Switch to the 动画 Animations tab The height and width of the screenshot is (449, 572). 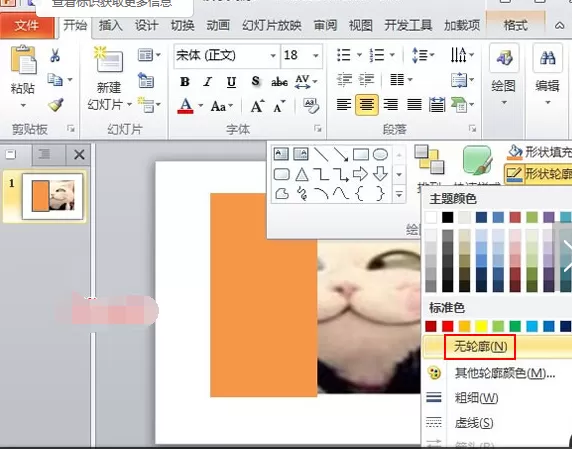pos(218,25)
